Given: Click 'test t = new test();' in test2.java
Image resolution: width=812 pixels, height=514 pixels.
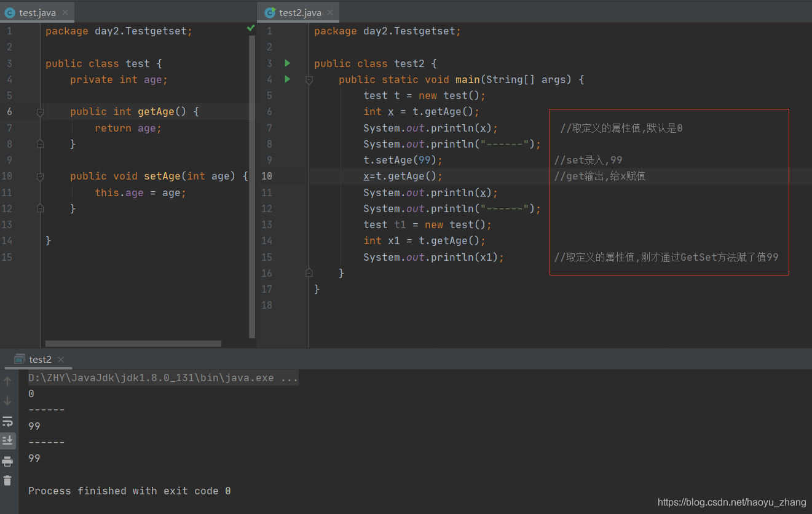Looking at the screenshot, I should [424, 95].
